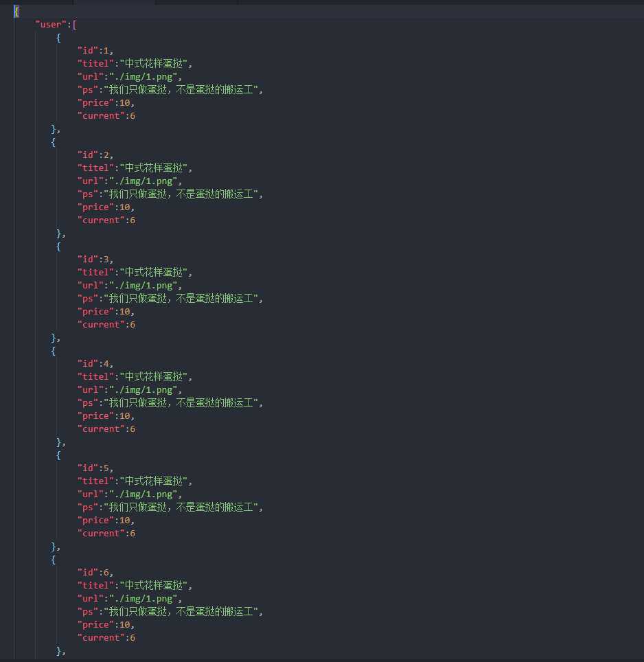Click "url" line under "id":2
This screenshot has height=662, width=644.
tap(130, 181)
